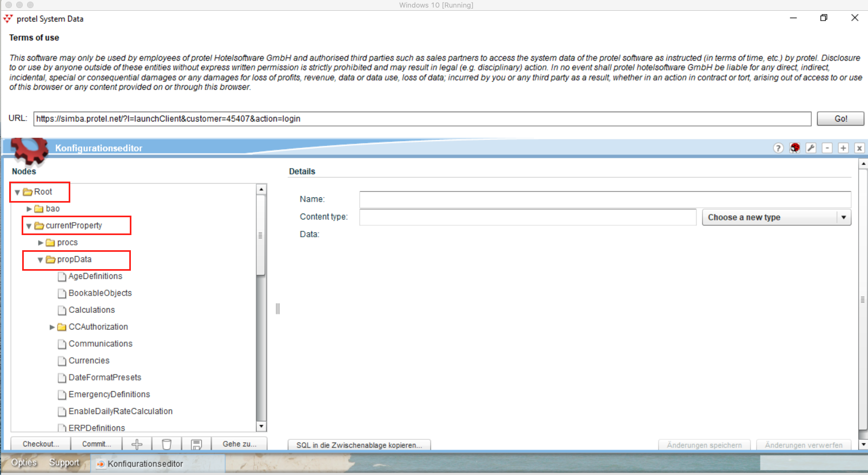Click the Änderungen verwerfen button

coord(804,445)
